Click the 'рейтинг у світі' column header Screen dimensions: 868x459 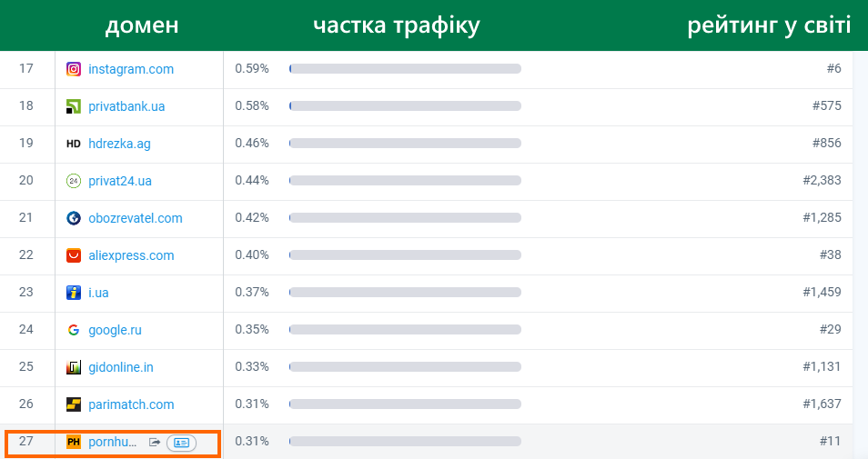pos(769,25)
